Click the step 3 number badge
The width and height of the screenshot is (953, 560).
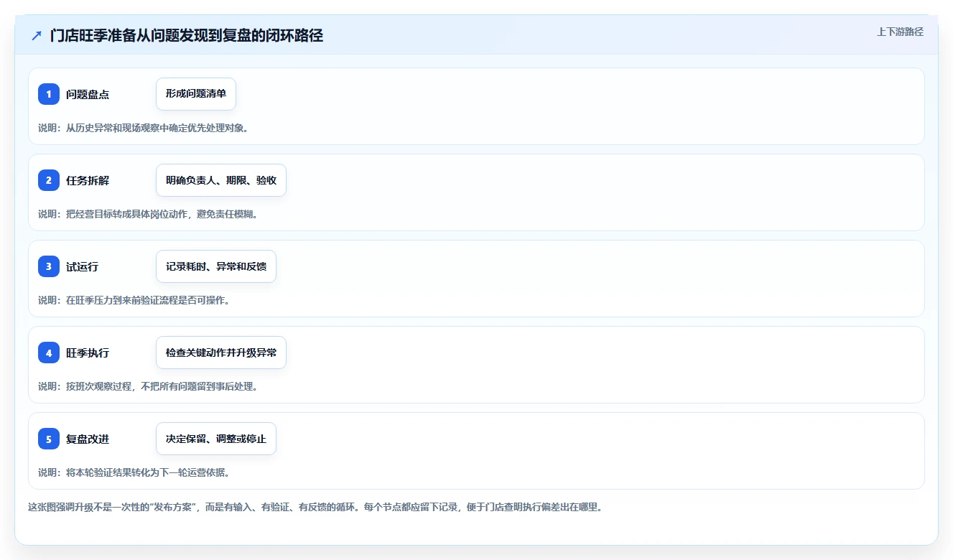point(49,266)
